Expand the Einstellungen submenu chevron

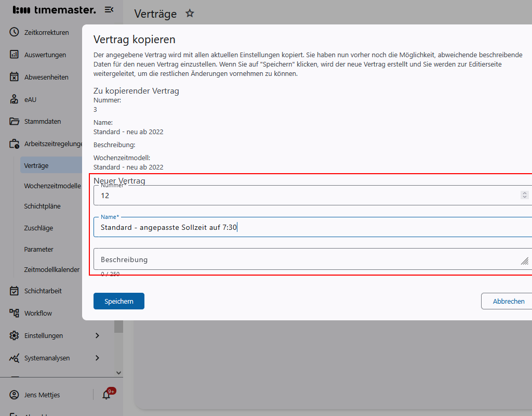point(97,335)
